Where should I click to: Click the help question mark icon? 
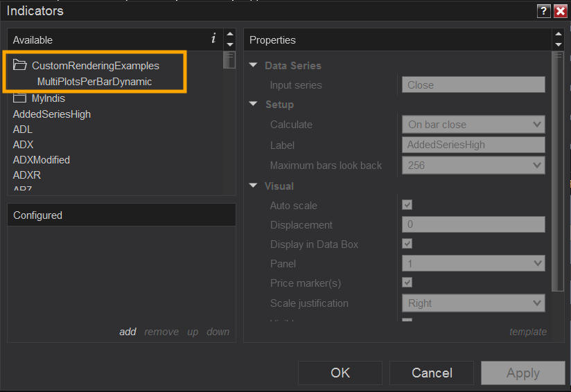point(544,11)
